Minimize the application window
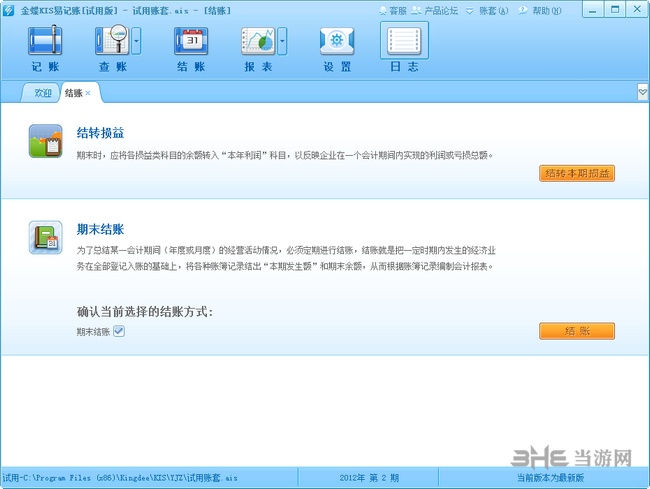 [x=593, y=9]
